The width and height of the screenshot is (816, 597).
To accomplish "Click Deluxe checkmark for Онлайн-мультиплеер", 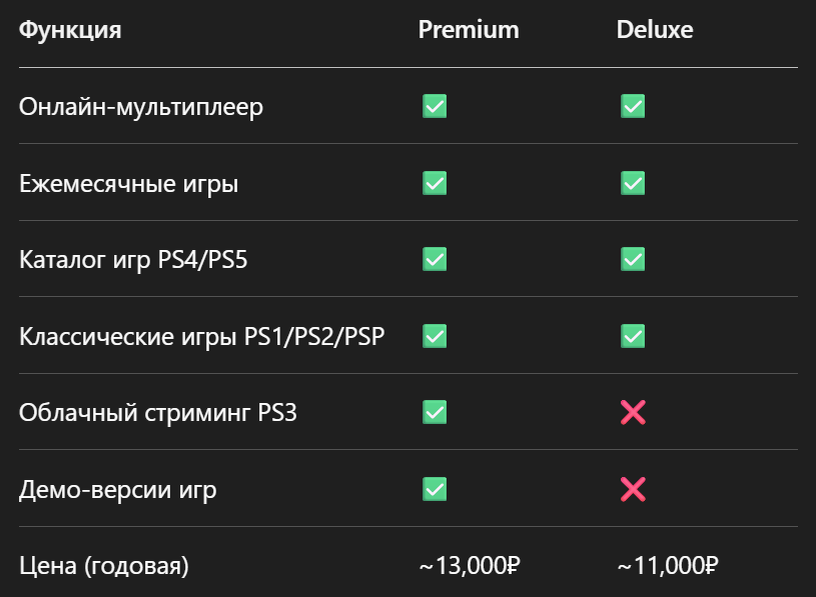I will tap(633, 106).
